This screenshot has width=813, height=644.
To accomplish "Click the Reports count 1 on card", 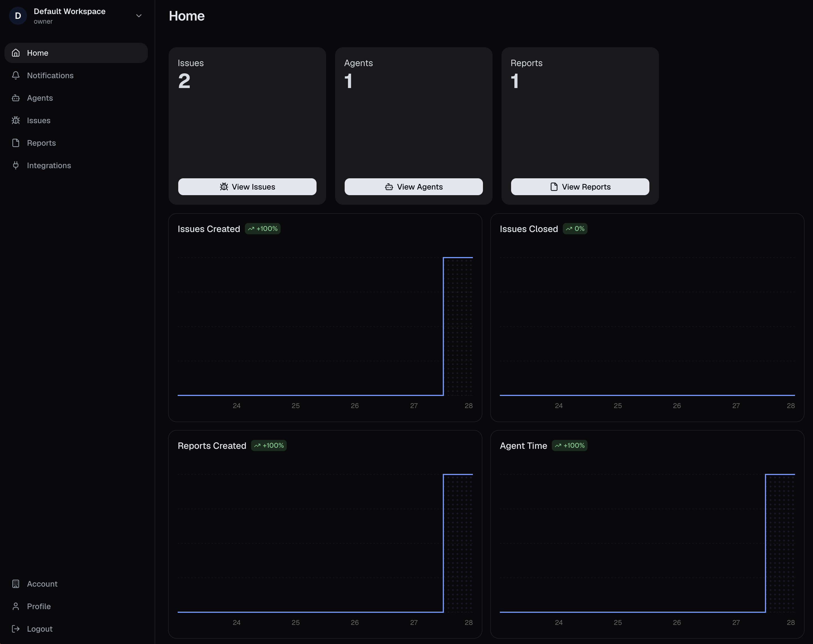I will (x=515, y=81).
